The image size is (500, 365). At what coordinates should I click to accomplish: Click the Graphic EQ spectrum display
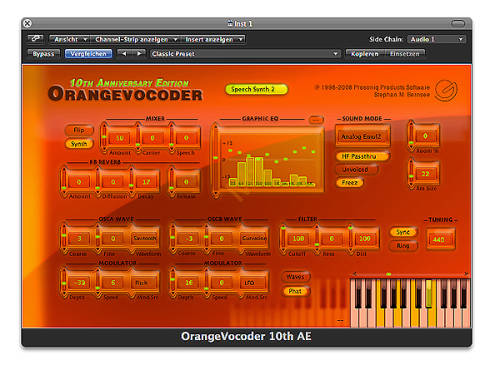coord(271,160)
